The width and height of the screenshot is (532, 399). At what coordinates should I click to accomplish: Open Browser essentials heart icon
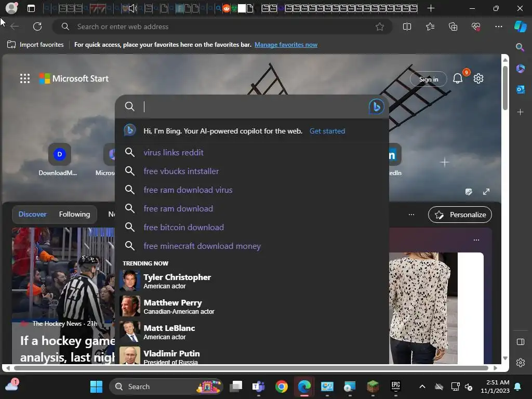coord(476,26)
